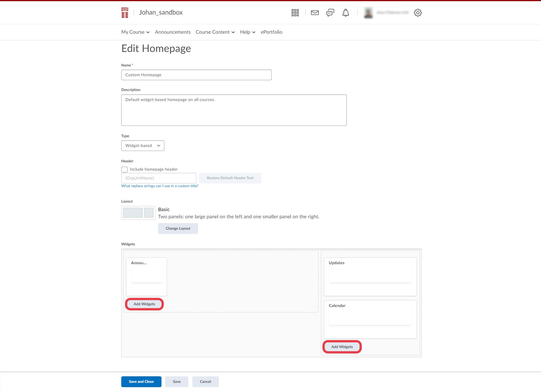Click the DTU logo icon

[x=125, y=13]
